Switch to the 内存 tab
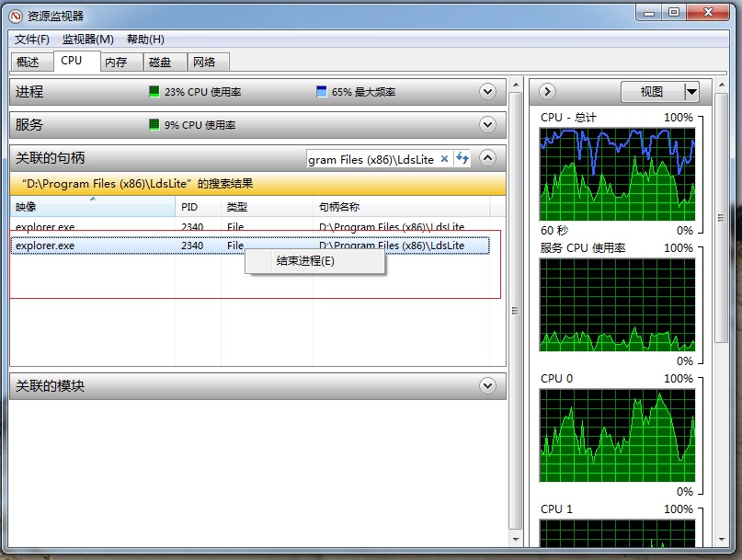 coord(121,62)
